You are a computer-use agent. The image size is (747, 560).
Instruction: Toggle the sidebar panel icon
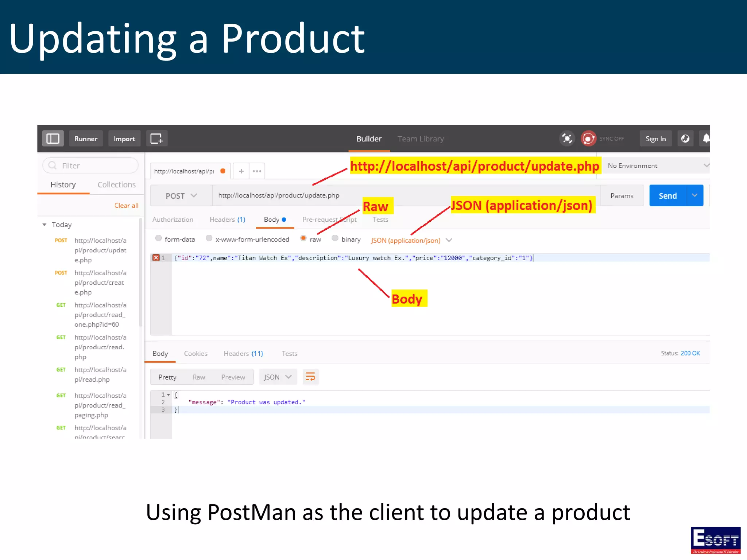click(53, 139)
